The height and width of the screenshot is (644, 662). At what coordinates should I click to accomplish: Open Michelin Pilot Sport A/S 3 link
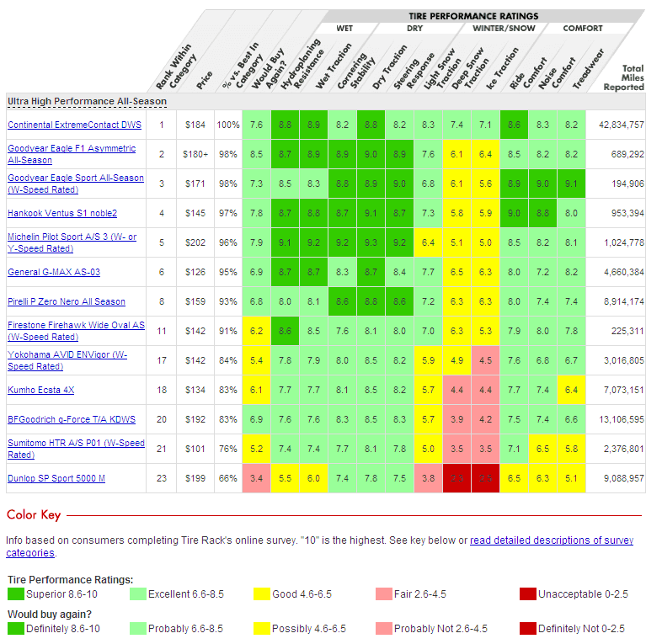[72, 242]
